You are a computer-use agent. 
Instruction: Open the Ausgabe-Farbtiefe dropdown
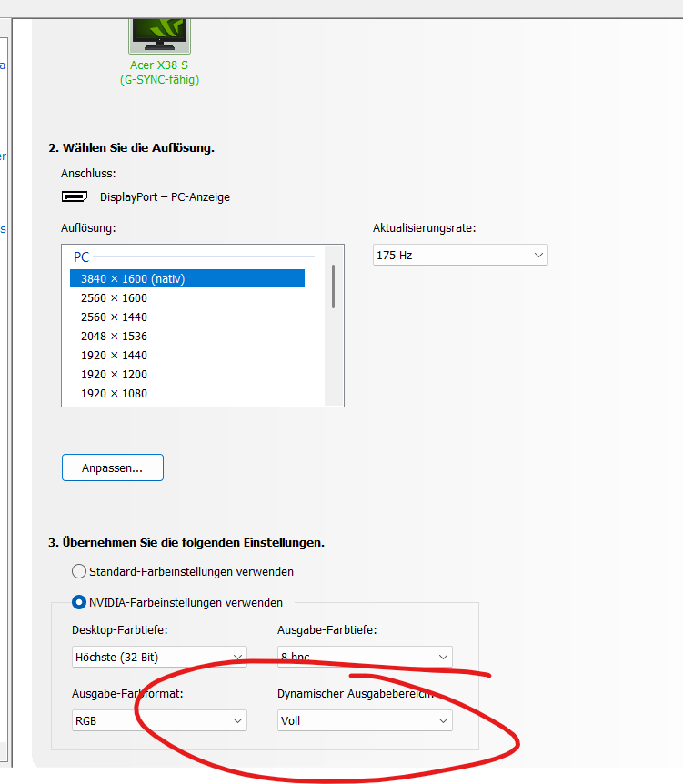365,657
